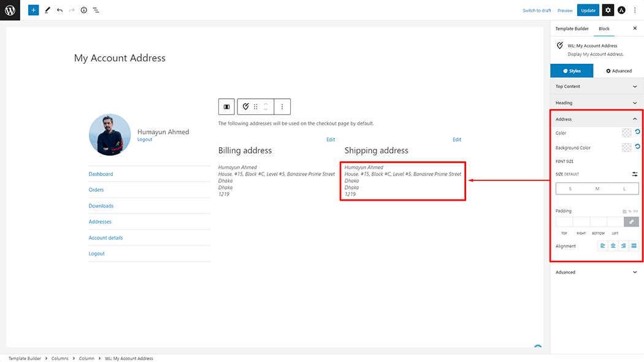Open the Background Color swatch
Viewport: 644px width, 362px height.
point(626,148)
